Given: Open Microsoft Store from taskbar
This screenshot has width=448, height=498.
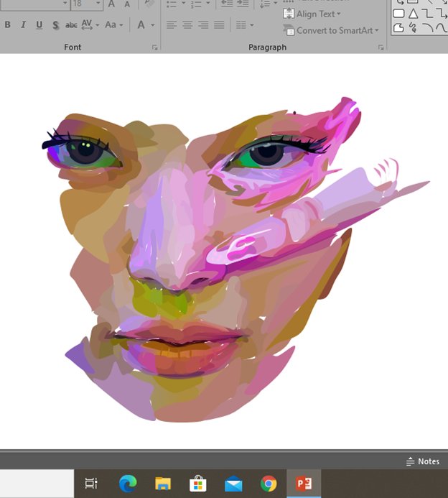Looking at the screenshot, I should click(x=198, y=484).
